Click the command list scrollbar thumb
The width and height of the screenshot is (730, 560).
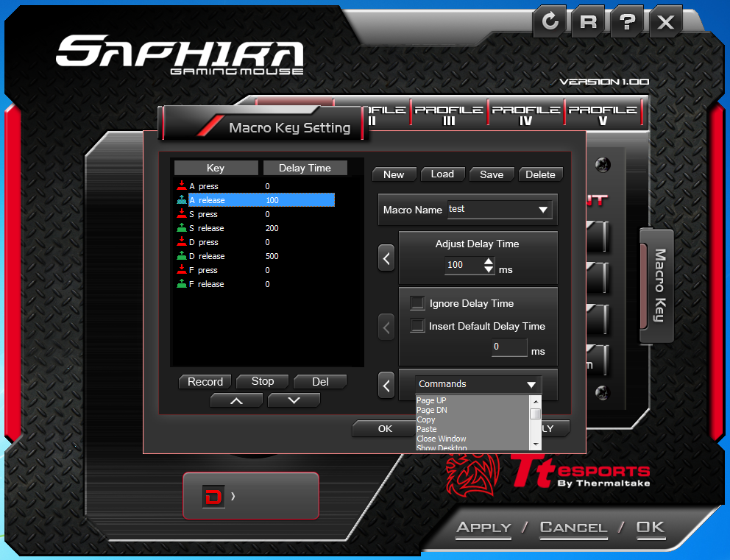[536, 414]
